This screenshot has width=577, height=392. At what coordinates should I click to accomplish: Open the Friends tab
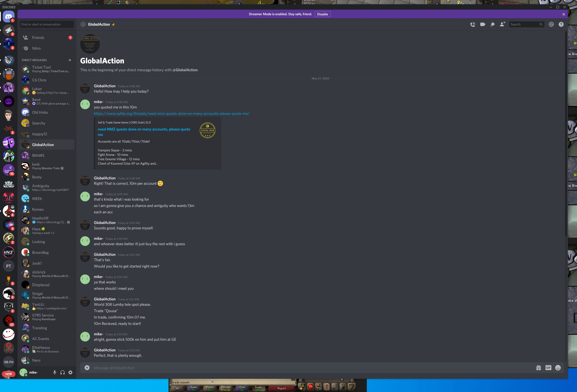38,38
